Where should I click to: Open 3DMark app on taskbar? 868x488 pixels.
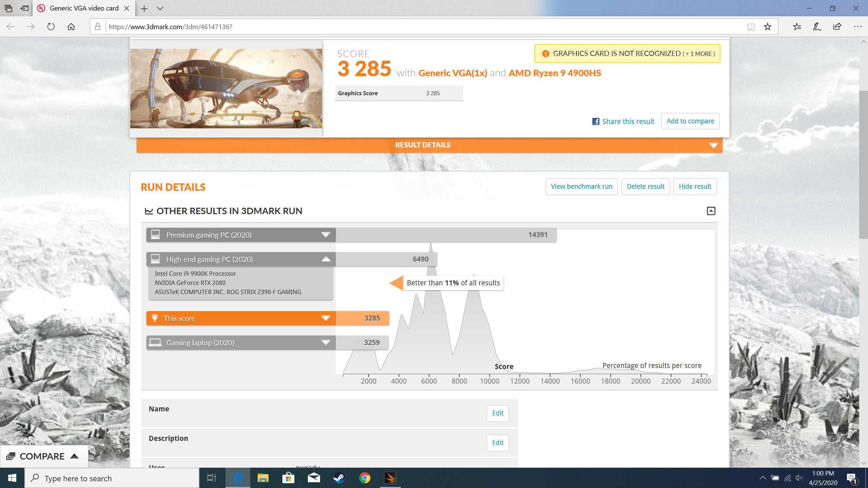coord(390,478)
